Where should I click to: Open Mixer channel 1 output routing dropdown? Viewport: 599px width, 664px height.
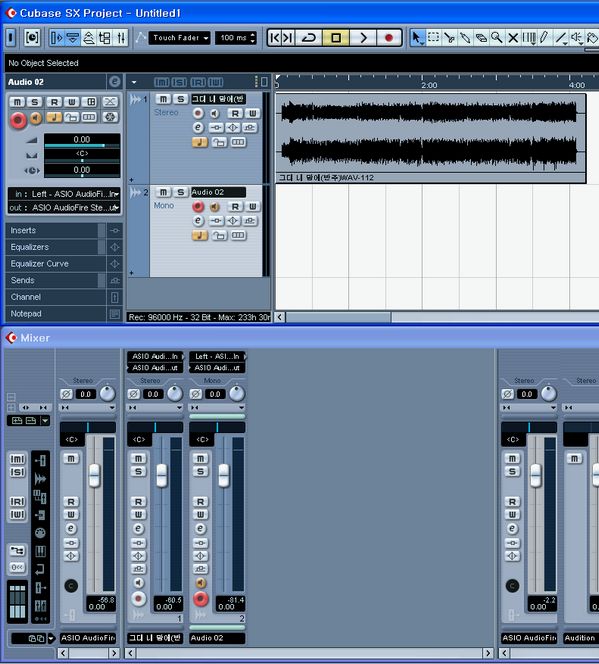[155, 368]
